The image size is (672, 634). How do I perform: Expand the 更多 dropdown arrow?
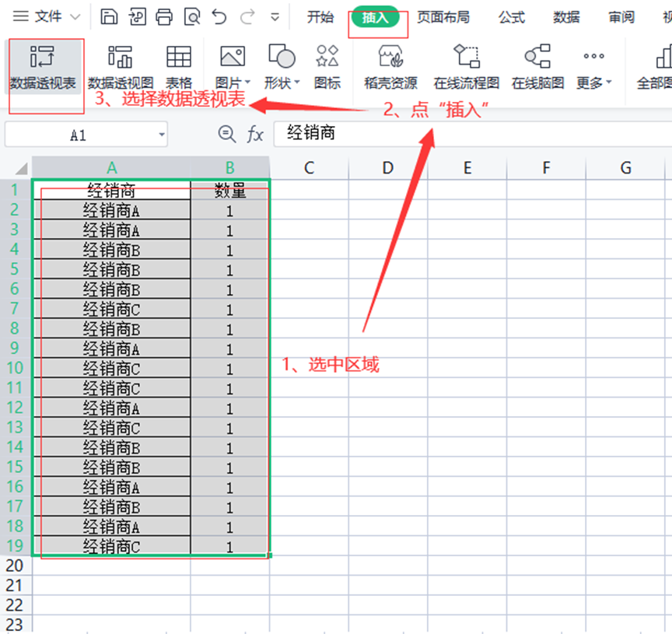click(x=609, y=82)
